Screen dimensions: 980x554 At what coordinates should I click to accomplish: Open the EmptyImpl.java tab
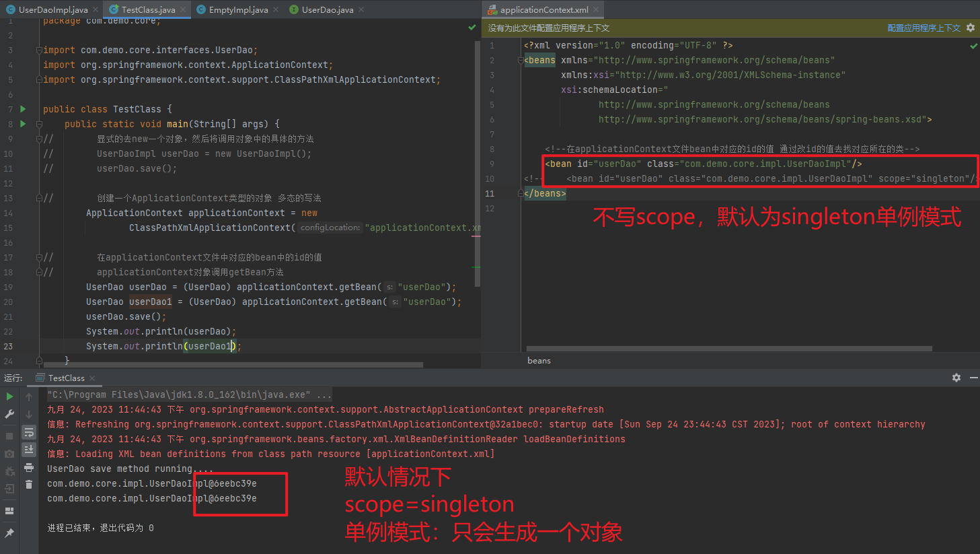point(238,9)
